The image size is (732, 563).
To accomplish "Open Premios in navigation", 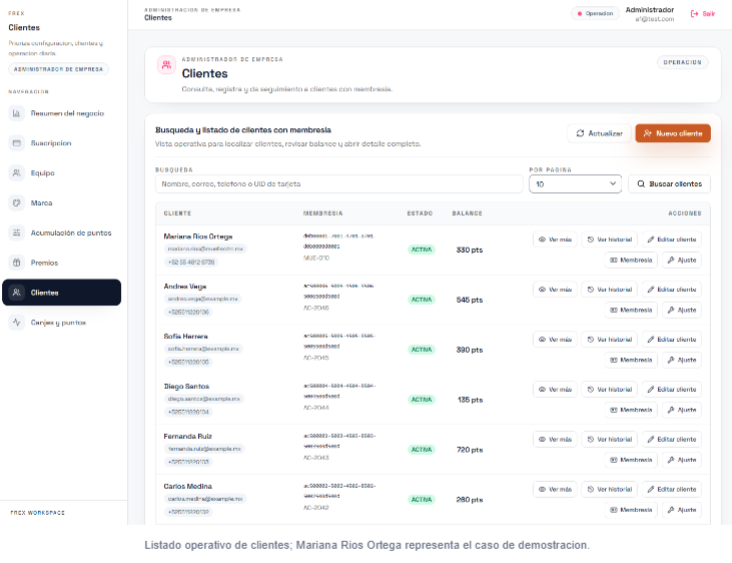I will coord(62,263).
